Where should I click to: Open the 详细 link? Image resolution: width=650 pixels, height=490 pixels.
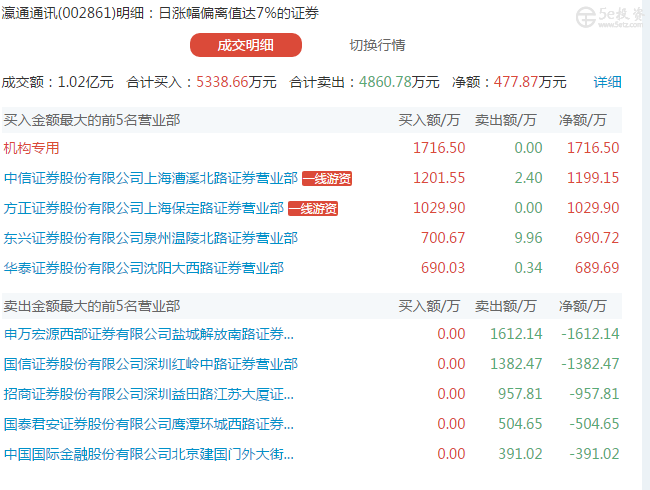(x=607, y=82)
